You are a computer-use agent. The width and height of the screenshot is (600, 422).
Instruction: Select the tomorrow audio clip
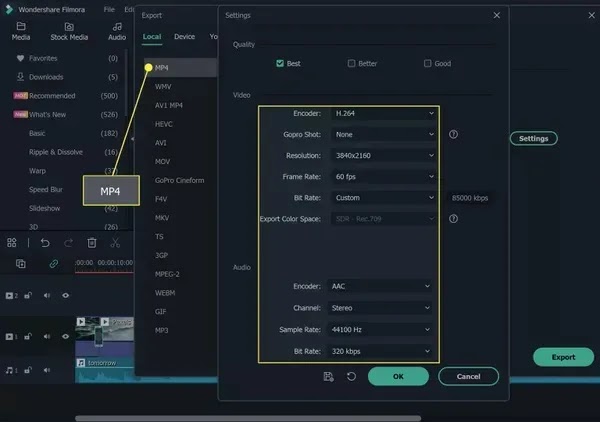[104, 370]
